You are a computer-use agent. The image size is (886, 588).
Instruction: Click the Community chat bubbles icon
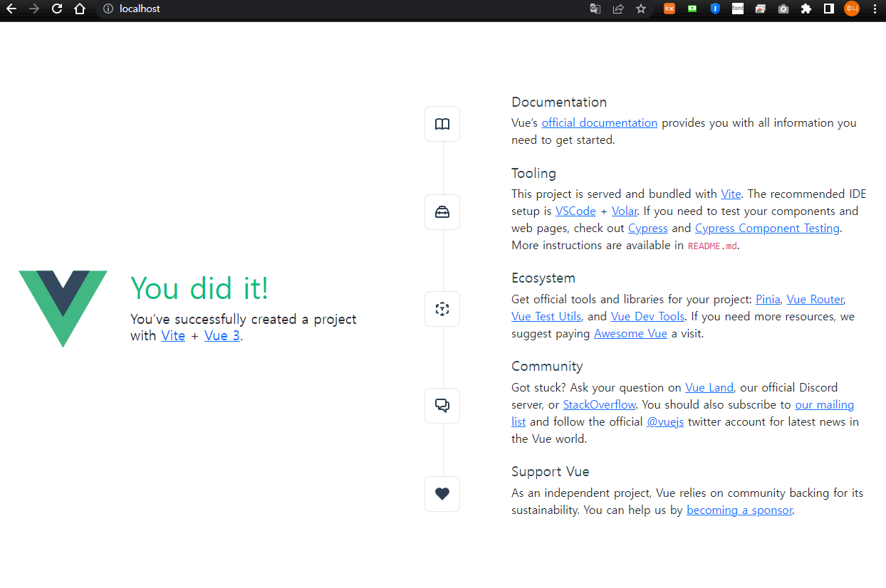point(442,406)
